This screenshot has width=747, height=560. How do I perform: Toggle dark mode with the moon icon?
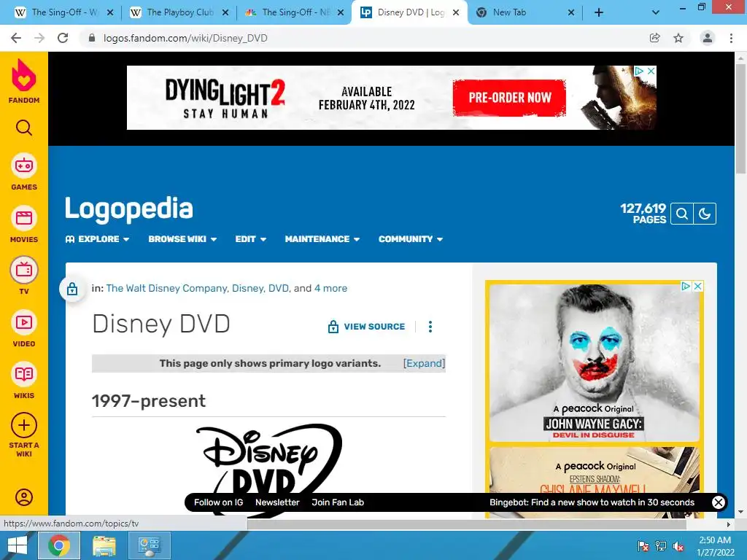(x=705, y=214)
